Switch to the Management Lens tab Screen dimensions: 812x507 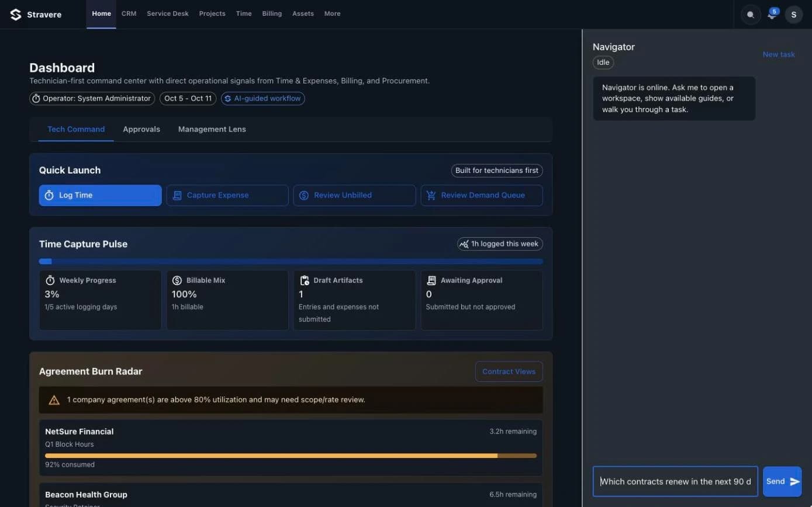(x=212, y=129)
